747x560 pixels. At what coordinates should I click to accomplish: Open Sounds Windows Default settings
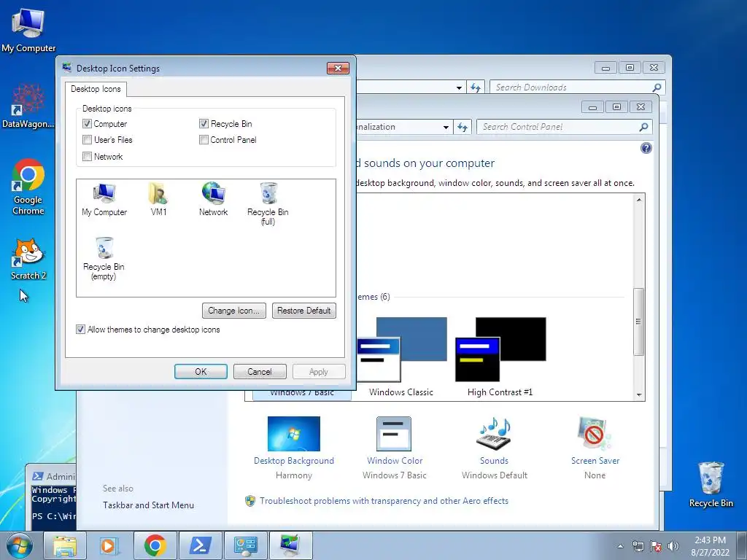(x=494, y=434)
